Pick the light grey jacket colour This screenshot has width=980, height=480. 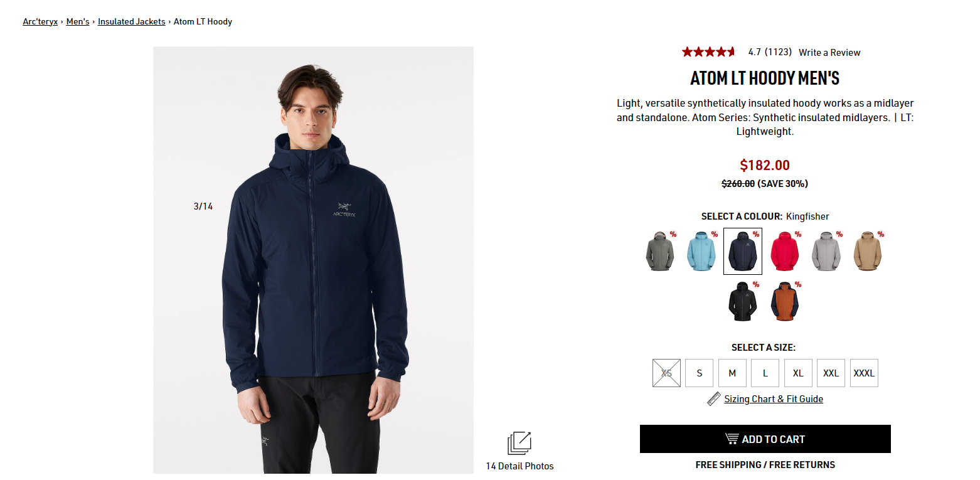point(826,251)
